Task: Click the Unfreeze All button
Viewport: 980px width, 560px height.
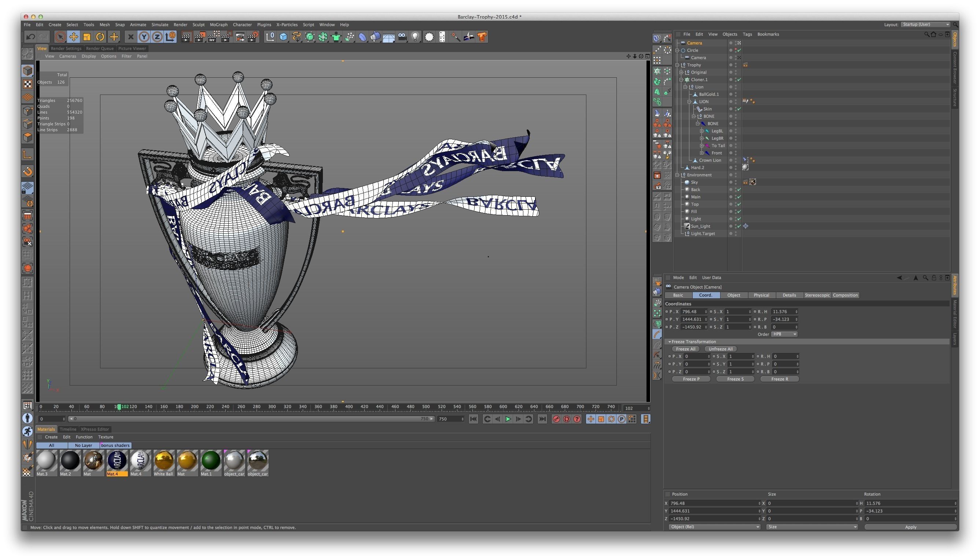Action: pyautogui.click(x=721, y=349)
